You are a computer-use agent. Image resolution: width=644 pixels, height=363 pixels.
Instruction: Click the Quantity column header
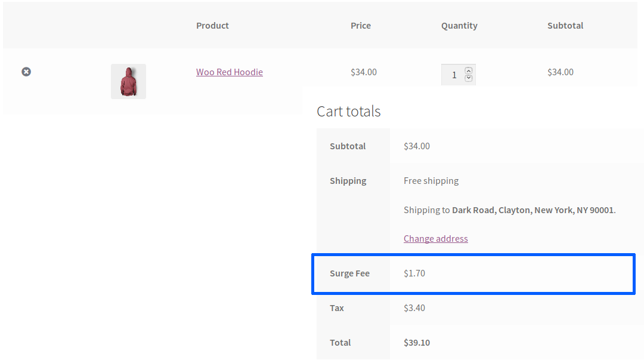click(x=459, y=26)
